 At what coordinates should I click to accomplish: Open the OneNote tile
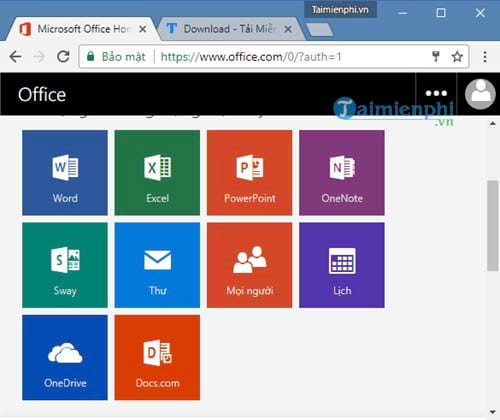(342, 173)
